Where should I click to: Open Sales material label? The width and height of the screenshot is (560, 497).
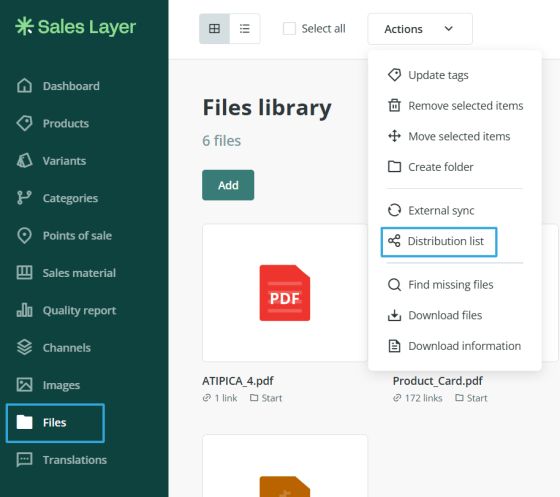coord(79,273)
